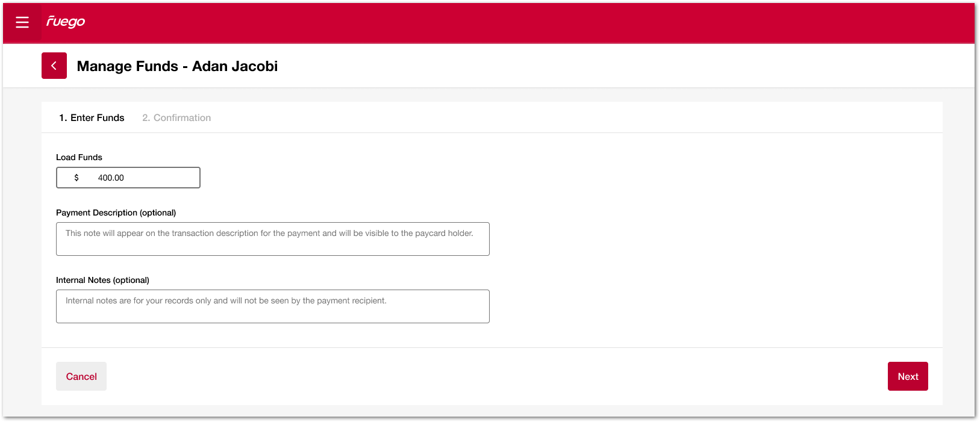Switch to the Enter Funds step tab
Viewport: 980px width, 422px height.
(x=92, y=118)
